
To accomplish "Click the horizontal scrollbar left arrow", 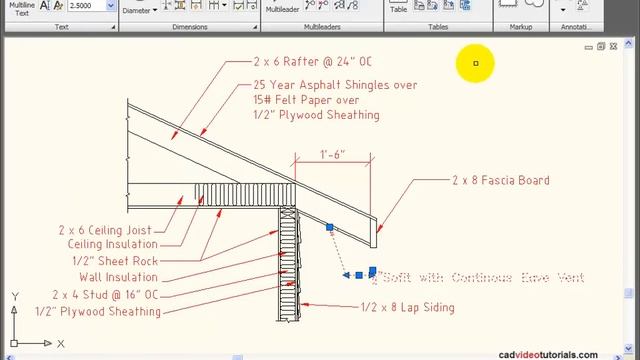I will (10, 358).
